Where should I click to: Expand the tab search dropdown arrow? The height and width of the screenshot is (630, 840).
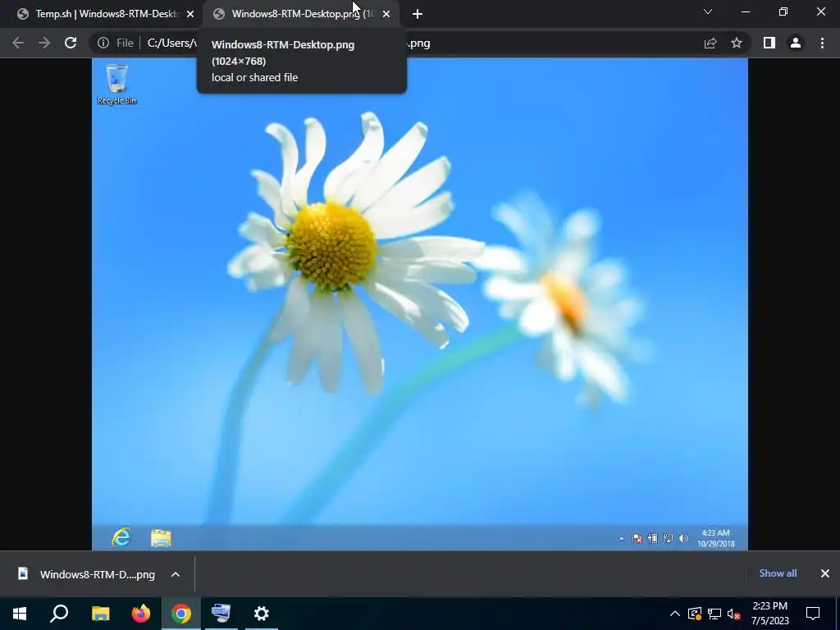(x=708, y=11)
